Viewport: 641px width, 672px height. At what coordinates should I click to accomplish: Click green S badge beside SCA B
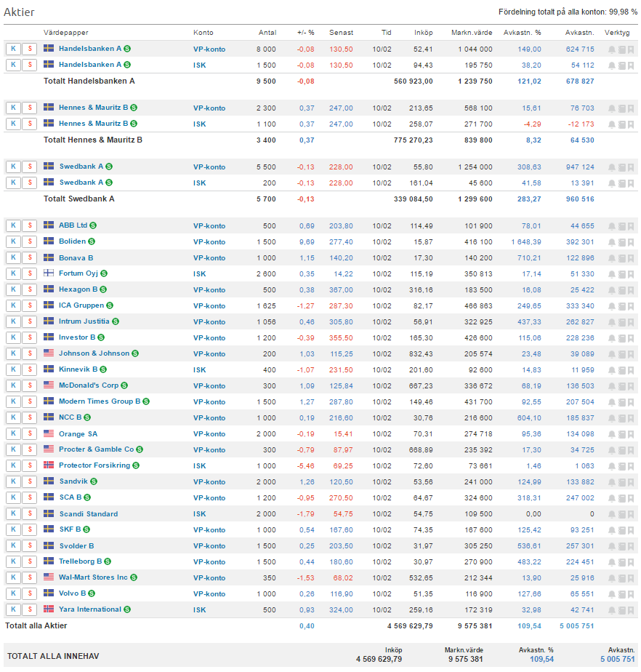(x=87, y=497)
